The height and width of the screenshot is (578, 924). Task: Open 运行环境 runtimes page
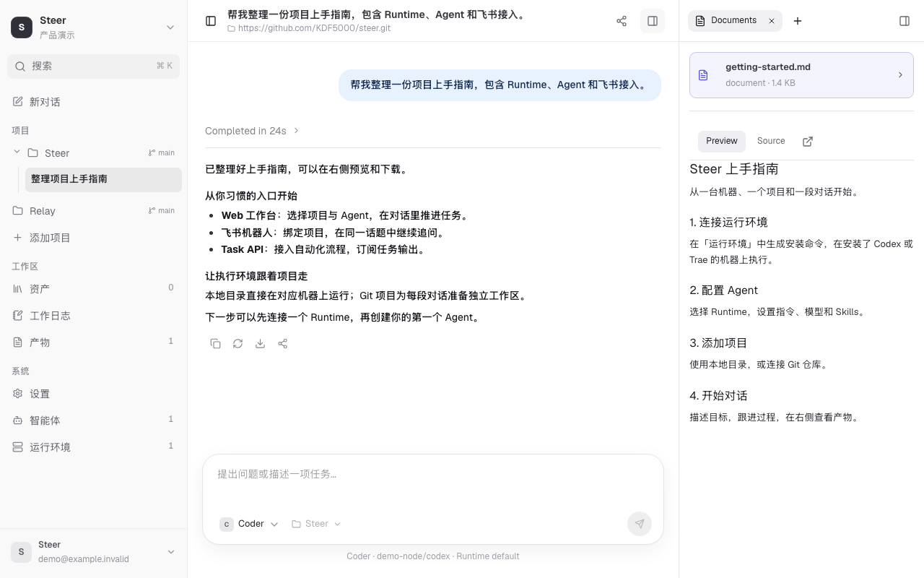94,447
